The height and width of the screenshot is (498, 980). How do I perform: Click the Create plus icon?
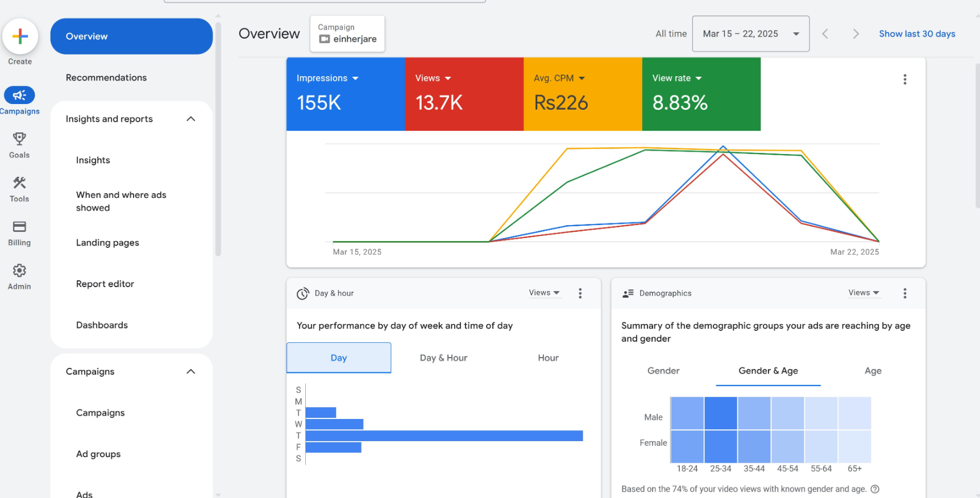point(20,36)
